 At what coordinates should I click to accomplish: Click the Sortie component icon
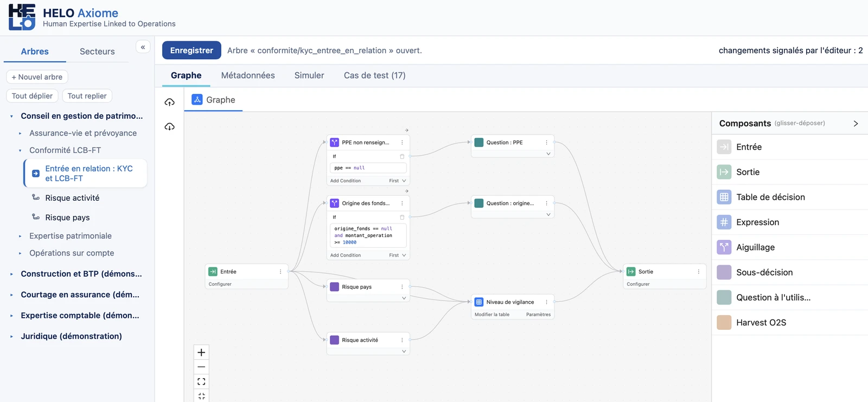coord(724,172)
